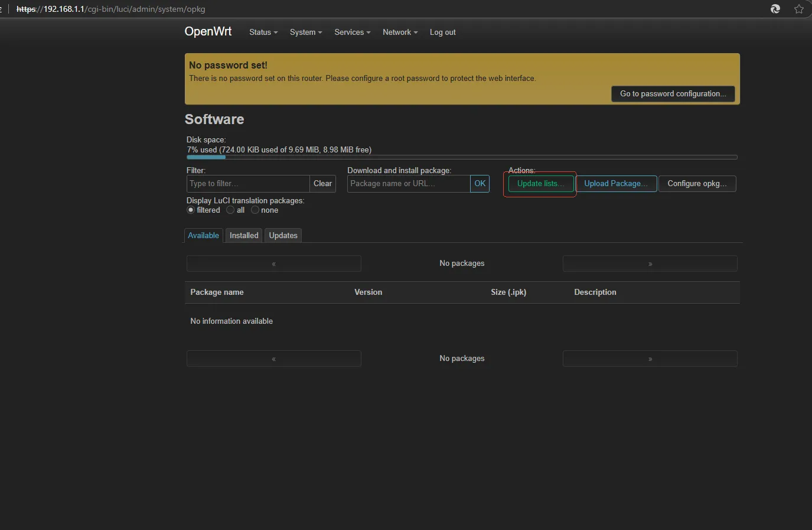Switch to the Installed tab
This screenshot has width=812, height=530.
pos(244,235)
